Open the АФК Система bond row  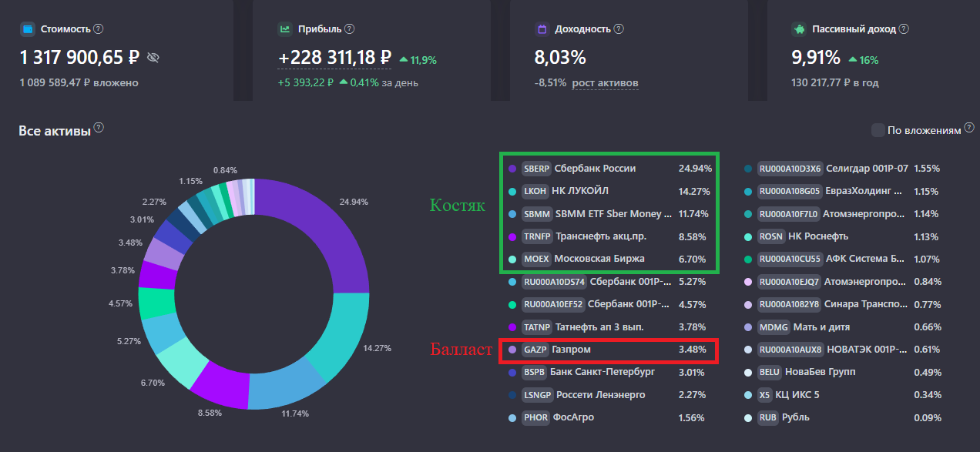844,259
